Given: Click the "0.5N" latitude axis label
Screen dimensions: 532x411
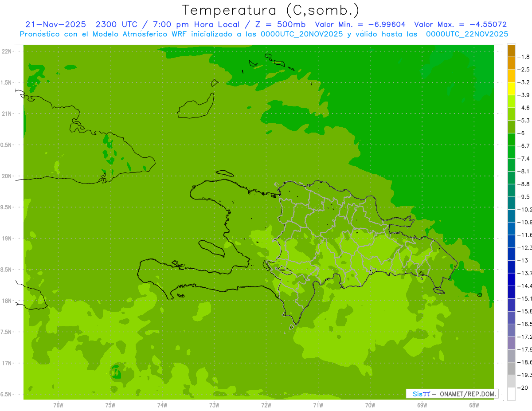Looking at the screenshot, I should tap(6, 145).
